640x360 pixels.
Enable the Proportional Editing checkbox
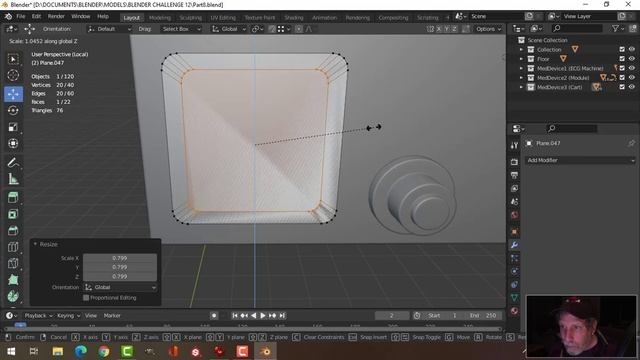(x=86, y=298)
